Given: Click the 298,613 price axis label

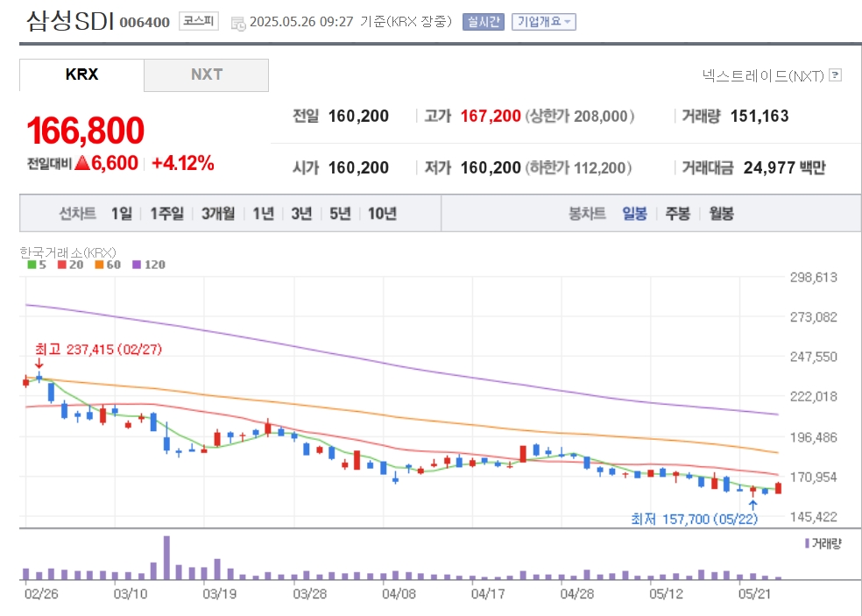Looking at the screenshot, I should pos(814,277).
